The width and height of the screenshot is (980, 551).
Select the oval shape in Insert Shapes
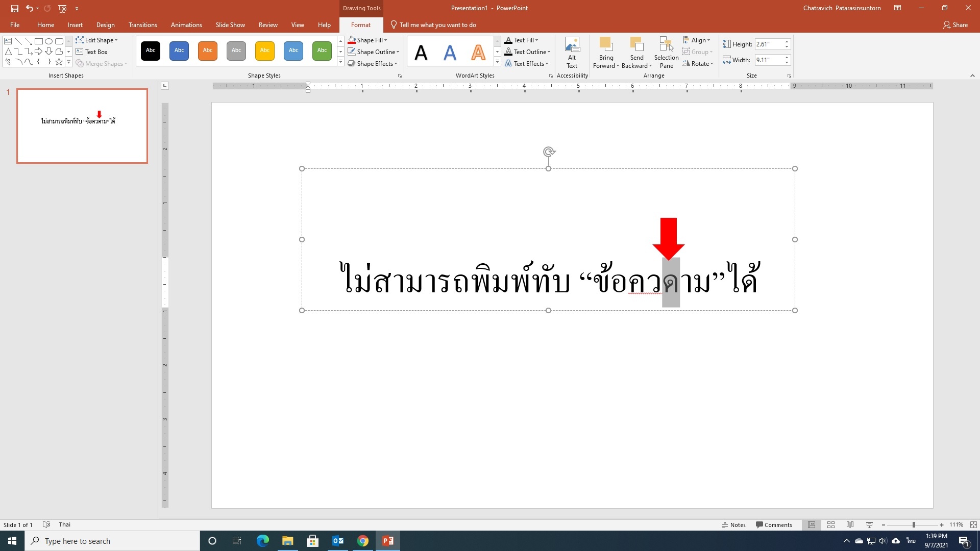(x=49, y=41)
